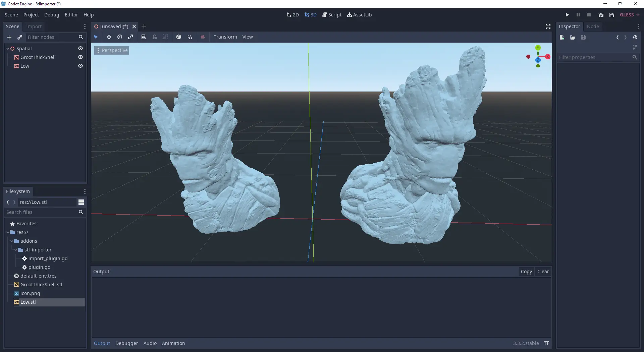
Task: Lock the selected object with padlock icon
Action: tap(155, 37)
